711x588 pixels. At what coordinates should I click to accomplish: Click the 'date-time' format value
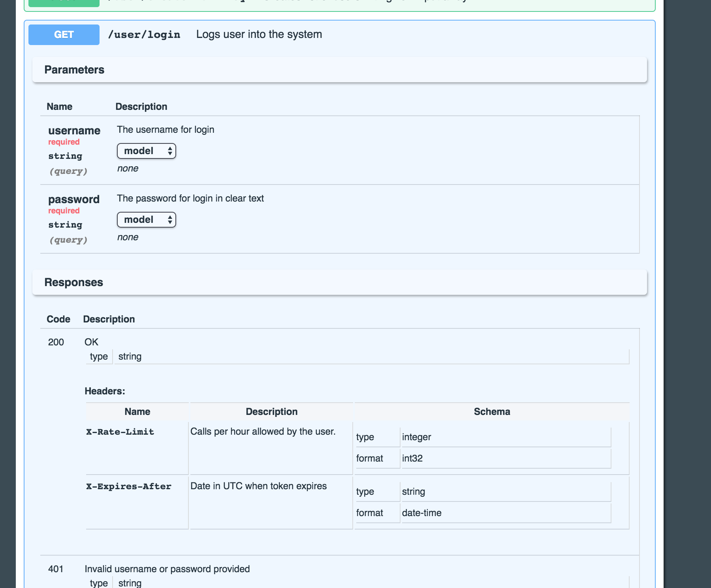(421, 513)
